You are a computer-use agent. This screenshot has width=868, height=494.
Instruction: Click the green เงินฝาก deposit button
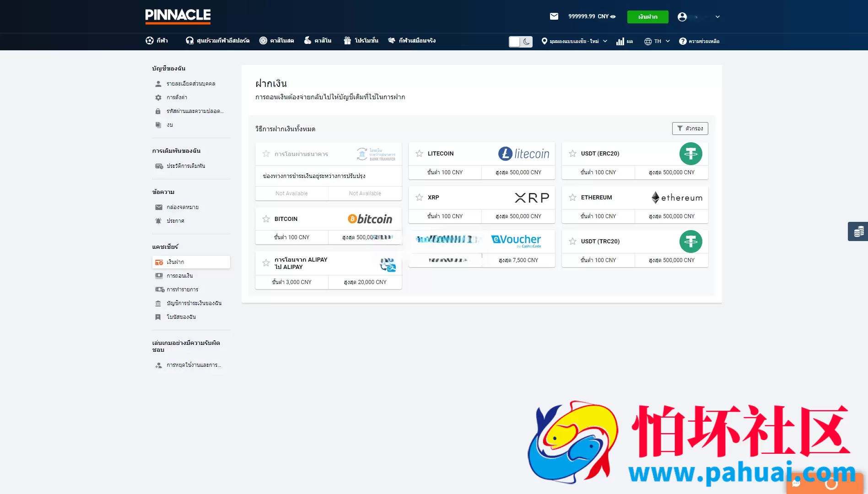click(647, 17)
